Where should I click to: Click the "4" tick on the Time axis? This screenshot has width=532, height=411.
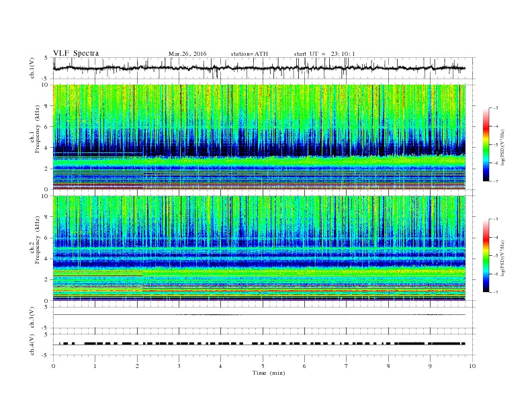click(x=220, y=366)
